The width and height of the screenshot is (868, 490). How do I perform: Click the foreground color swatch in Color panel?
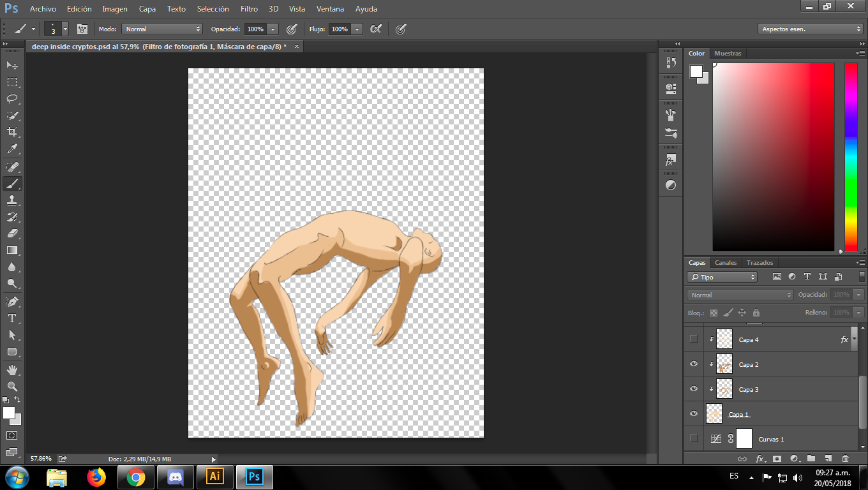(x=696, y=71)
